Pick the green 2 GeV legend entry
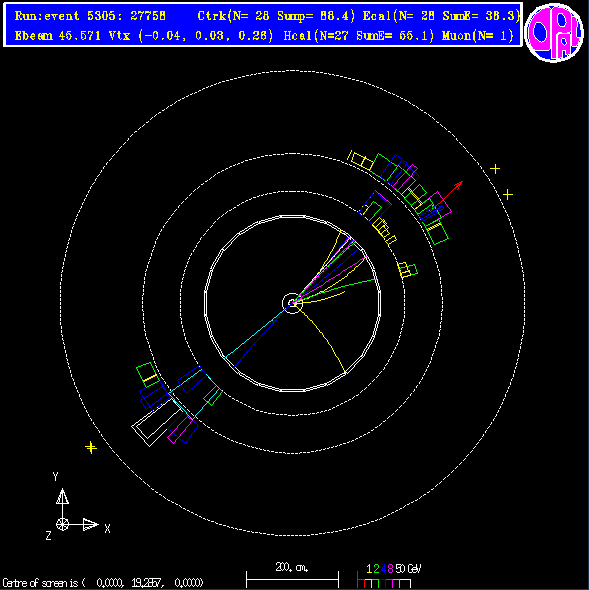Viewport: 589px width, 590px height. pyautogui.click(x=376, y=569)
